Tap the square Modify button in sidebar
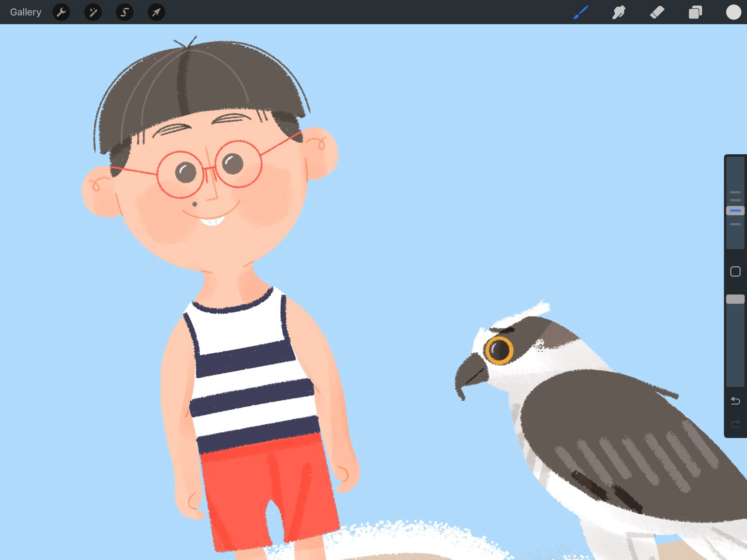747x560 pixels. pyautogui.click(x=735, y=271)
